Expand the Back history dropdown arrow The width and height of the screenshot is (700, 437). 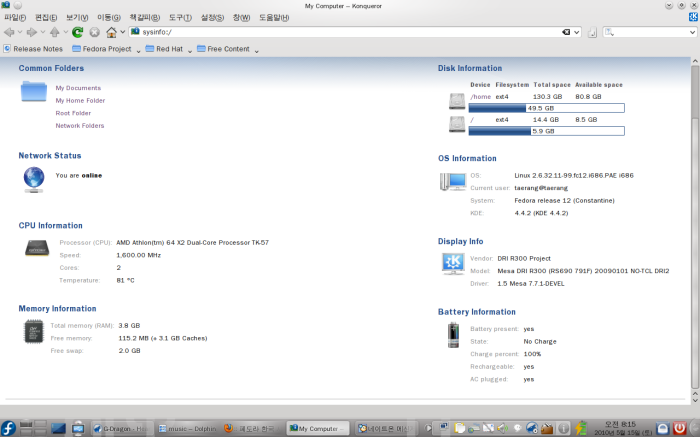20,32
